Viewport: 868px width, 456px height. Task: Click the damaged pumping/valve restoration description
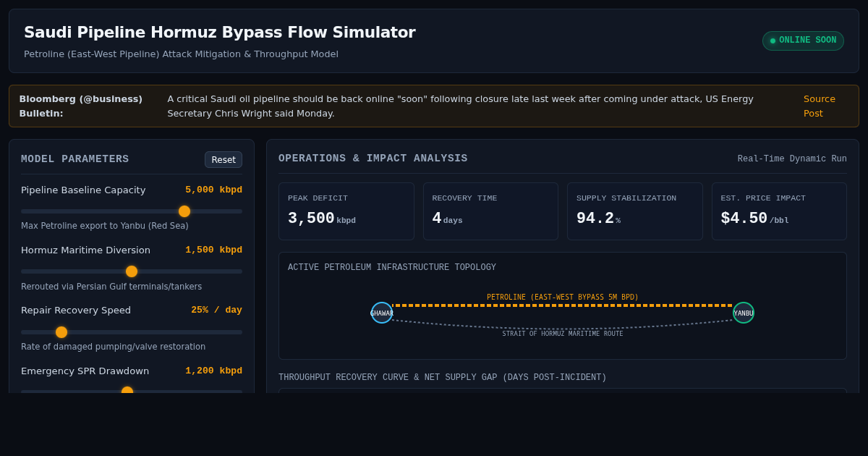click(114, 347)
